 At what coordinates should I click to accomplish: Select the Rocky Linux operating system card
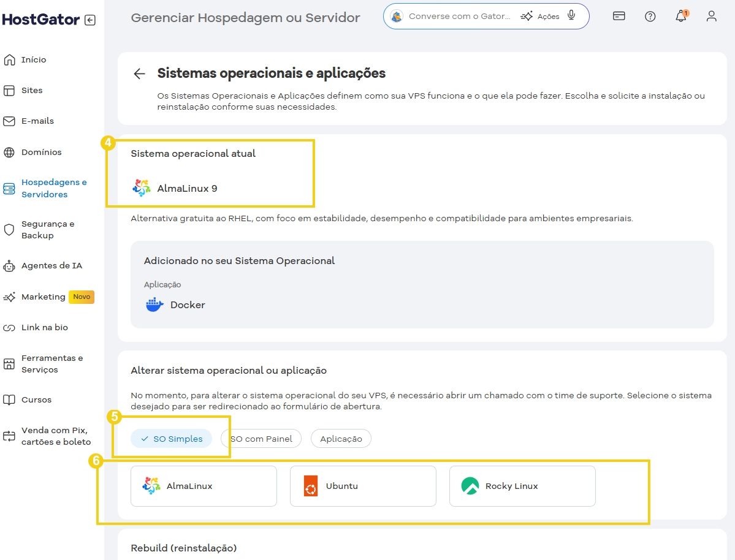click(x=522, y=486)
